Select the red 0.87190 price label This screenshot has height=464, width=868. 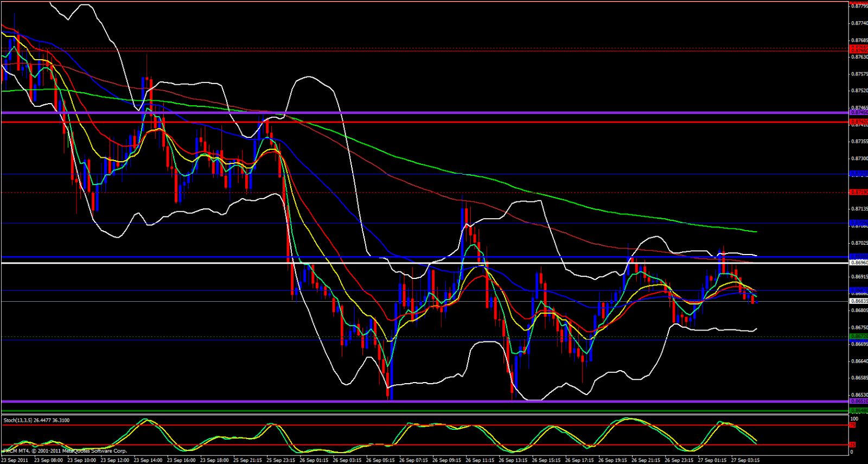click(x=859, y=192)
